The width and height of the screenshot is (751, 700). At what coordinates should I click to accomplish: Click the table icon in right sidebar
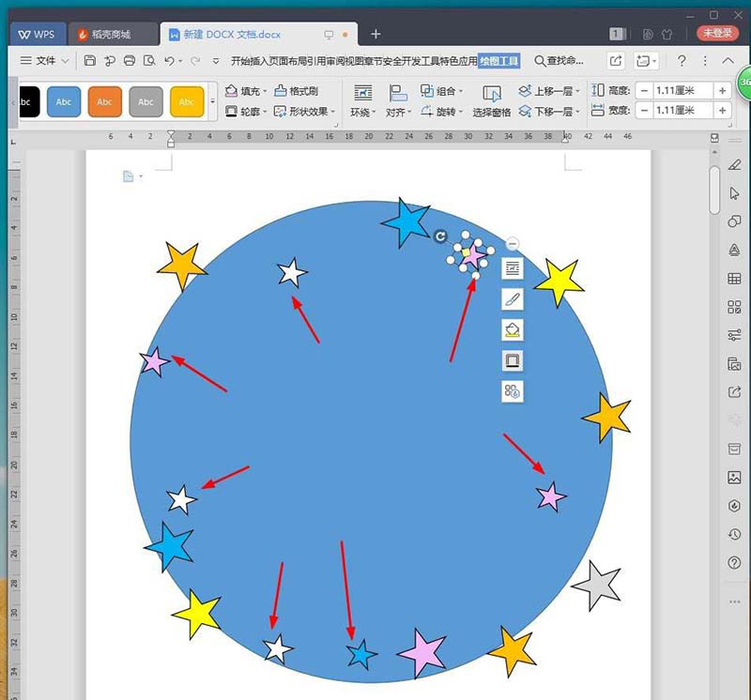coord(734,278)
